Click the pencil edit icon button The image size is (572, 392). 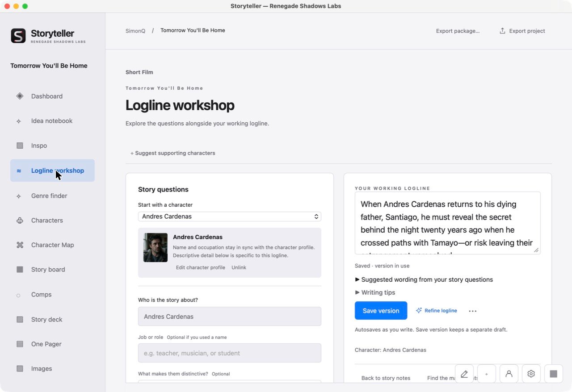click(x=464, y=374)
